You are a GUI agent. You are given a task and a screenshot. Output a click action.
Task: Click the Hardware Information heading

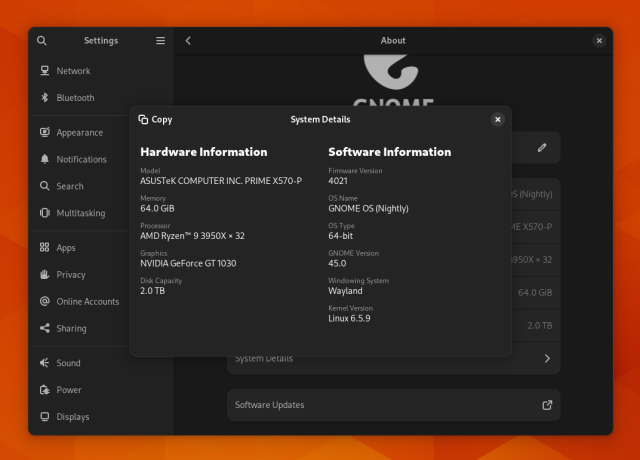click(x=204, y=152)
